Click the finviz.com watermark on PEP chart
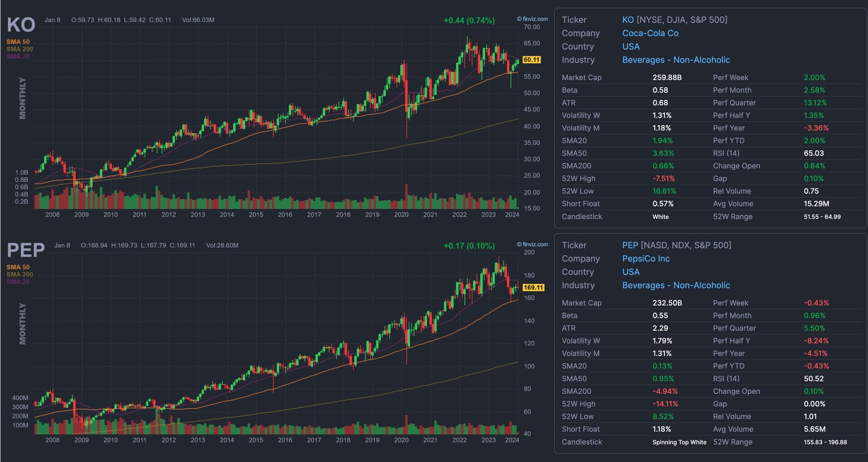 (x=533, y=244)
